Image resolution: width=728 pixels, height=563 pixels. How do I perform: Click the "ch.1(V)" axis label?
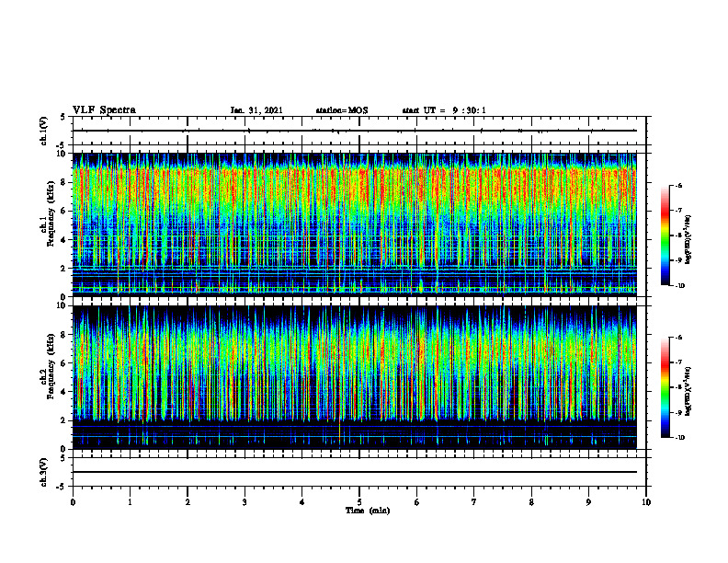[x=44, y=131]
